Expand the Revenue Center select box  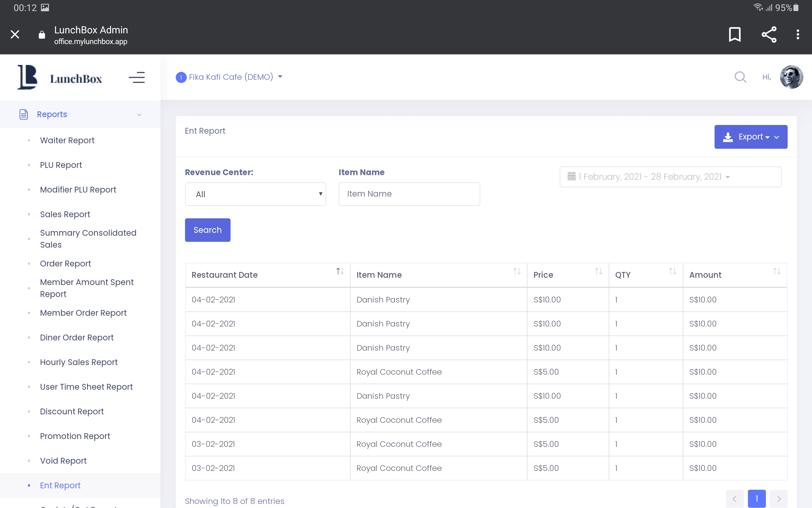[x=255, y=194]
